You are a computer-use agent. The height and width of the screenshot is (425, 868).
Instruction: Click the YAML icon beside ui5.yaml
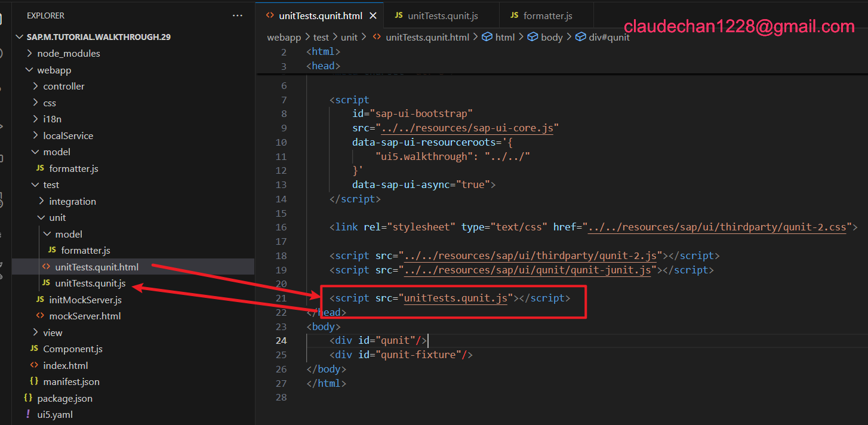pyautogui.click(x=28, y=414)
